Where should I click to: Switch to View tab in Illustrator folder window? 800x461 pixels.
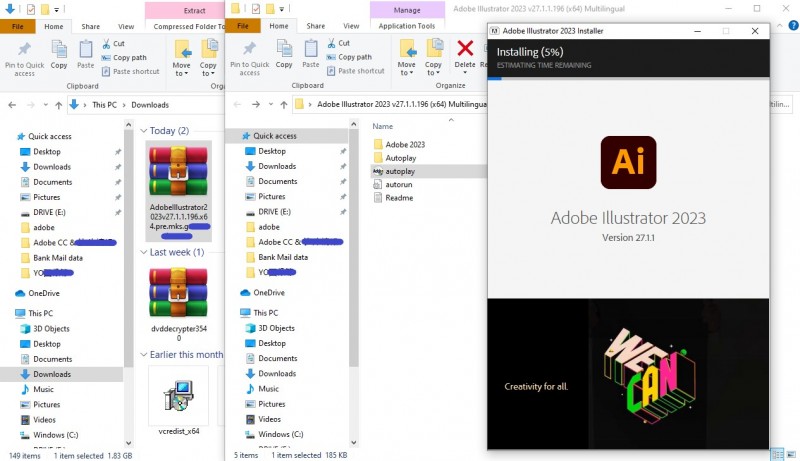351,26
